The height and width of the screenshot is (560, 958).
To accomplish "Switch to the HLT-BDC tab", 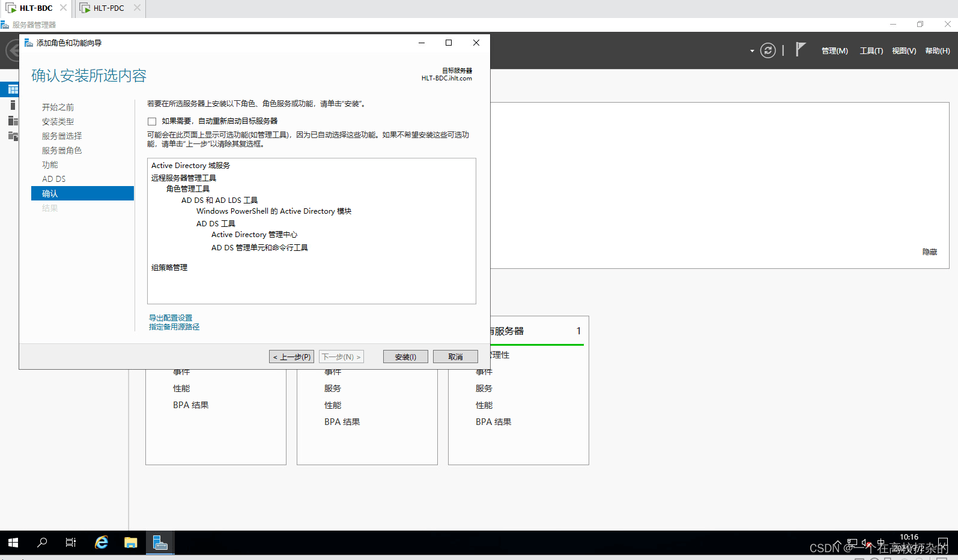I will coord(36,8).
